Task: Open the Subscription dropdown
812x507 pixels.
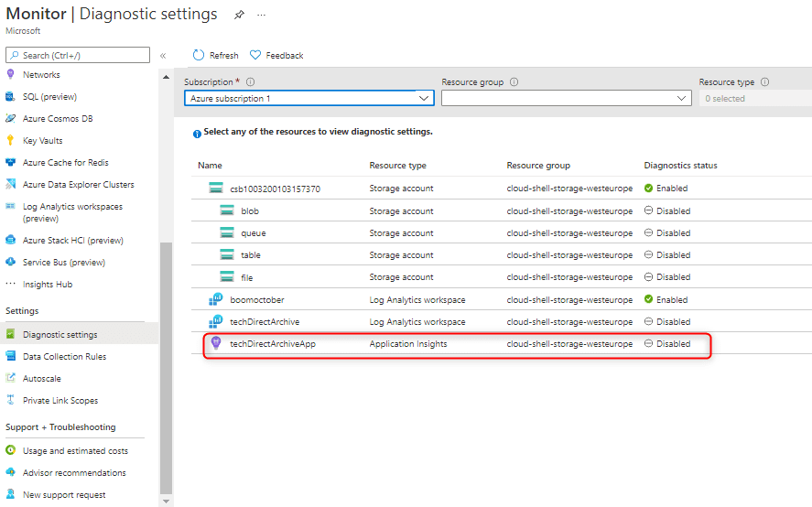Action: [309, 98]
